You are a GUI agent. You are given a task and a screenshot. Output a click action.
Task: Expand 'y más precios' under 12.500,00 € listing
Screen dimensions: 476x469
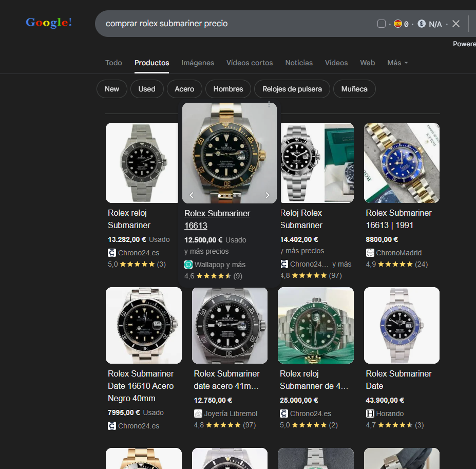(206, 251)
